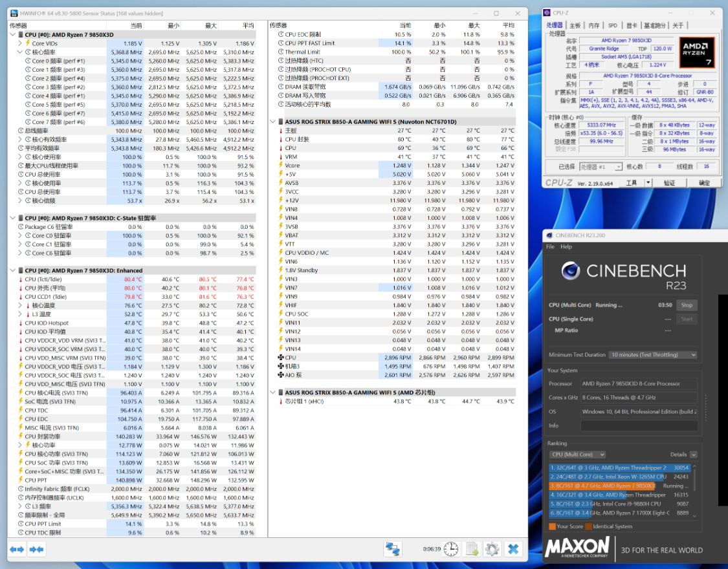
Task: Click the 工具 button in CPU-Z
Action: click(x=632, y=183)
